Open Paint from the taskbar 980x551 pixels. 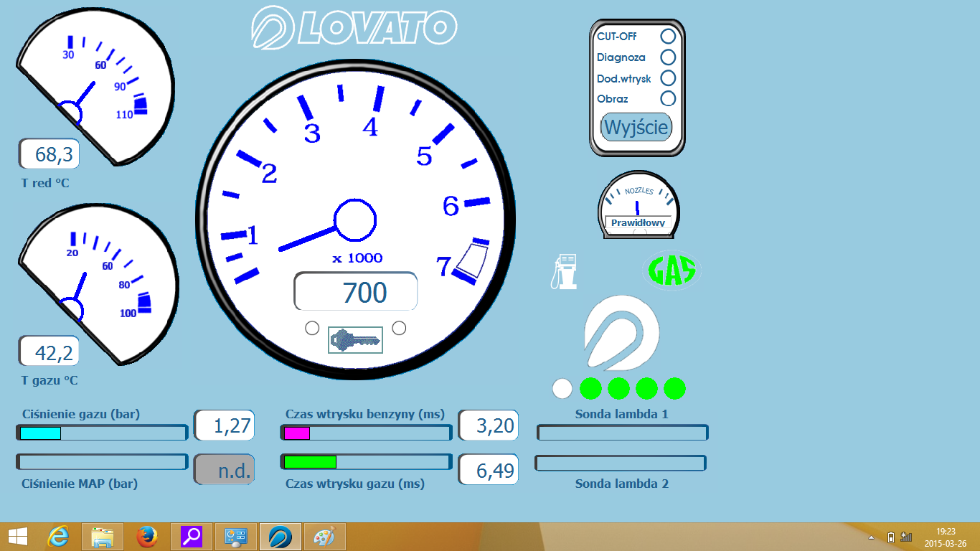[x=324, y=537]
